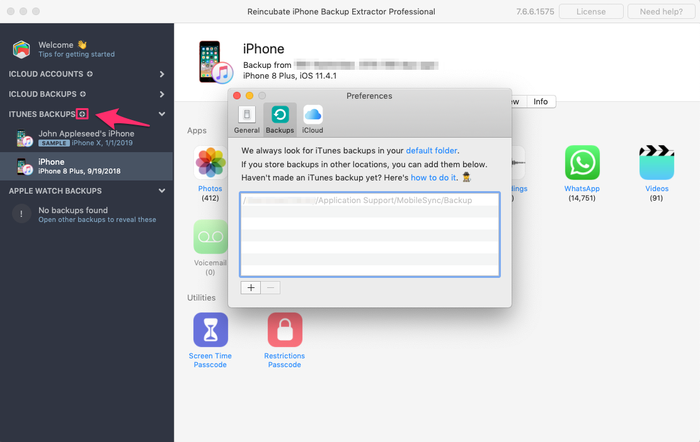The height and width of the screenshot is (442, 700).
Task: Select the iPhone 8 Plus backup entry
Action: click(x=86, y=166)
